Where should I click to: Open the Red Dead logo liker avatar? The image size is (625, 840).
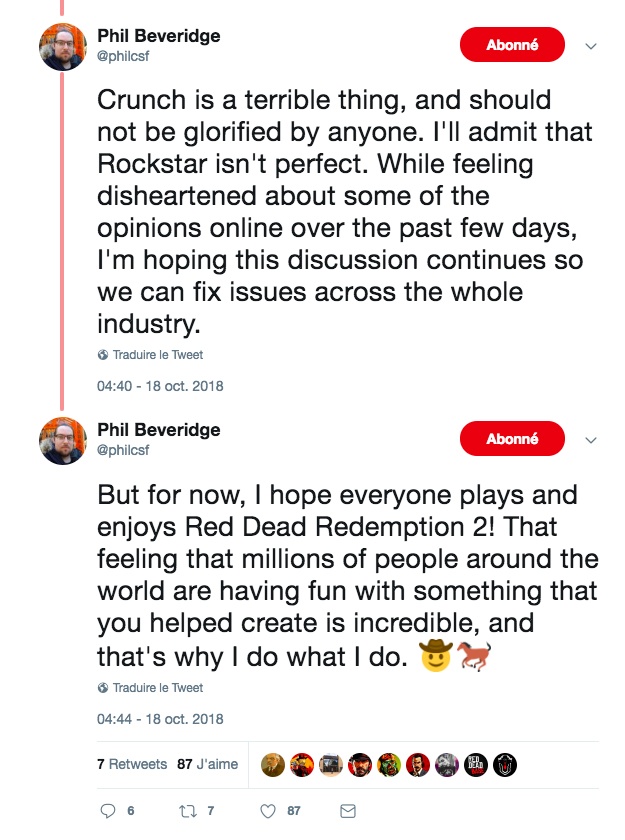point(480,764)
